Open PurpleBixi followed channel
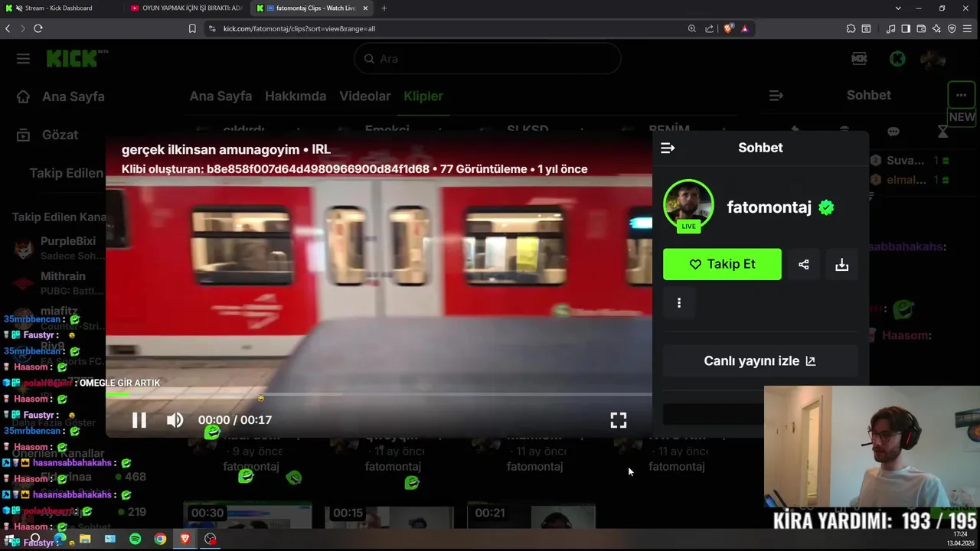Image resolution: width=980 pixels, height=551 pixels. tap(57, 247)
